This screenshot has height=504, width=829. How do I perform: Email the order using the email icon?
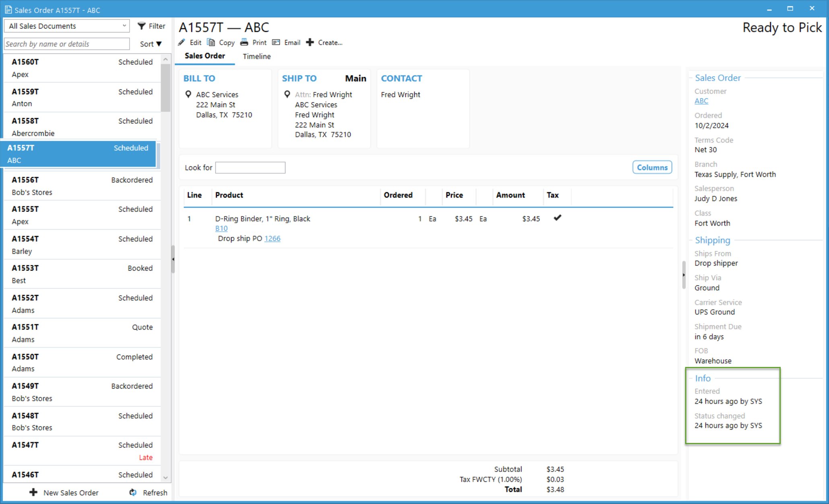tap(276, 42)
